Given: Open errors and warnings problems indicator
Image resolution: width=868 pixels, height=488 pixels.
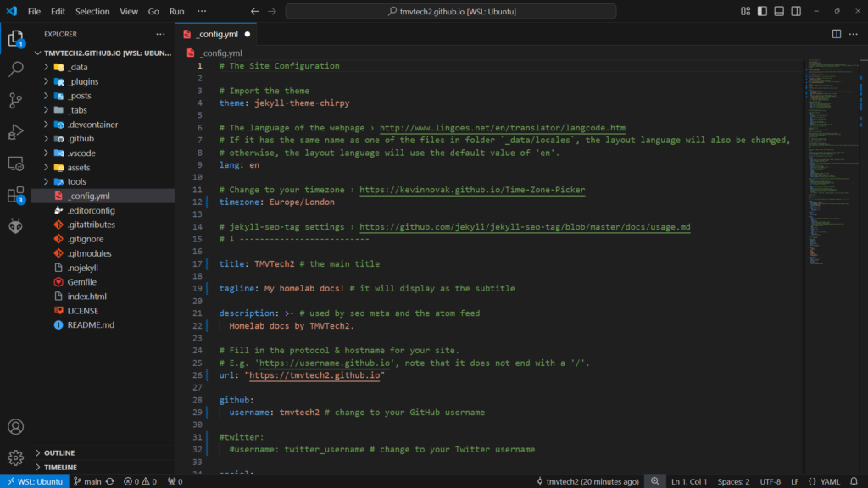Looking at the screenshot, I should click(140, 481).
